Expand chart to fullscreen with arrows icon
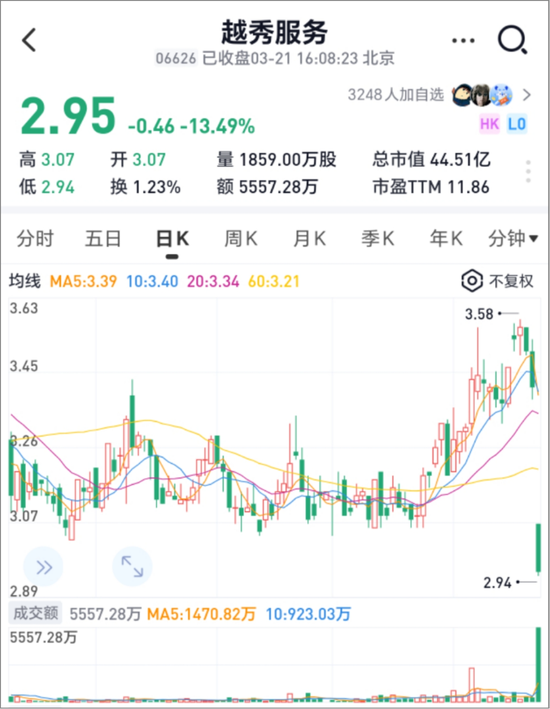This screenshot has height=709, width=550. point(132,567)
